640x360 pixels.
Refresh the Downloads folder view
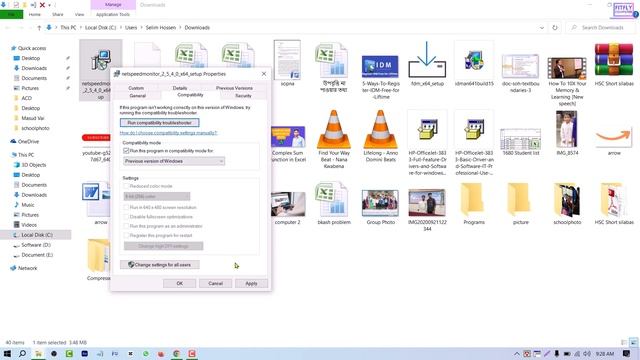555,28
